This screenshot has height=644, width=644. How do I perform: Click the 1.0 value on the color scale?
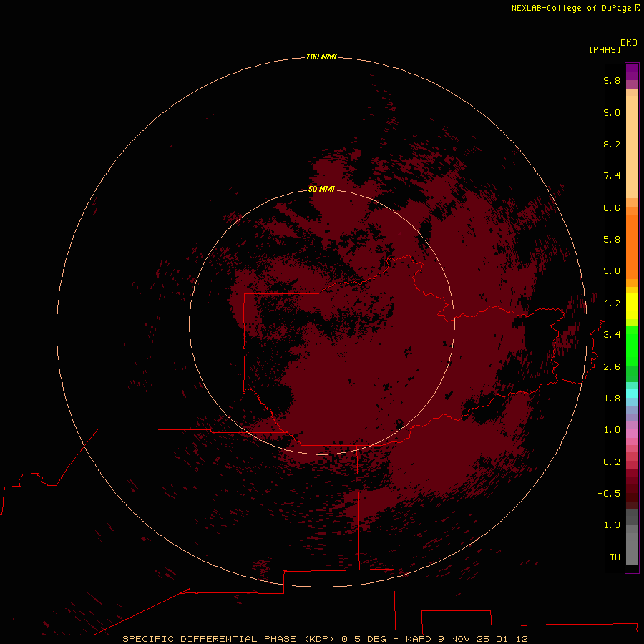(x=612, y=430)
